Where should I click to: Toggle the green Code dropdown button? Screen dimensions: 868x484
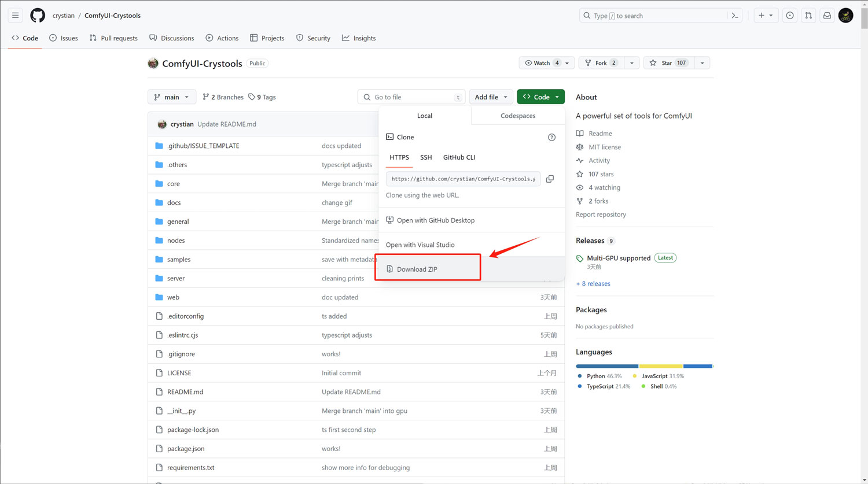pyautogui.click(x=541, y=97)
